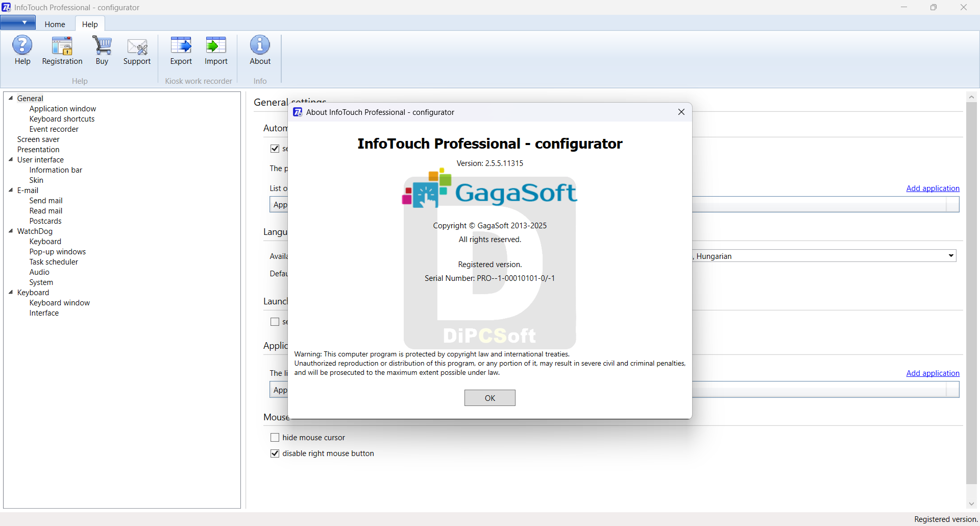Click the Export kiosk recorder icon

click(x=181, y=51)
